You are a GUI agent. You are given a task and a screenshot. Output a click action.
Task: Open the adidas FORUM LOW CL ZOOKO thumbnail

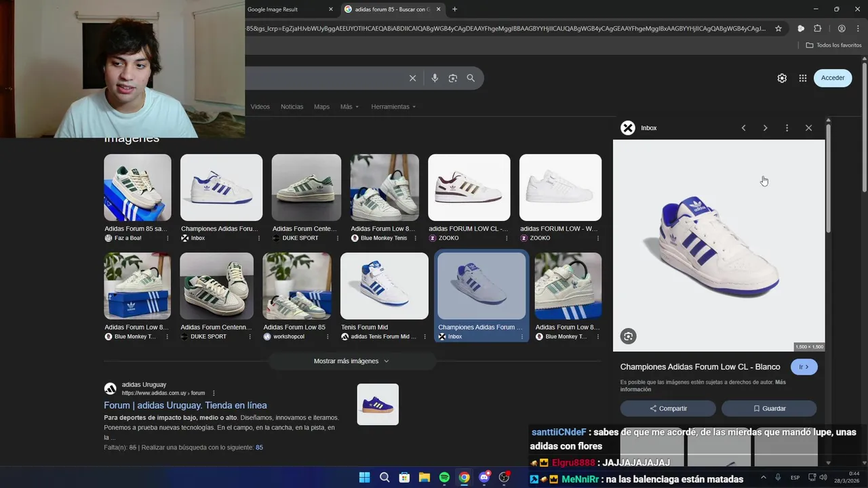[x=469, y=187]
